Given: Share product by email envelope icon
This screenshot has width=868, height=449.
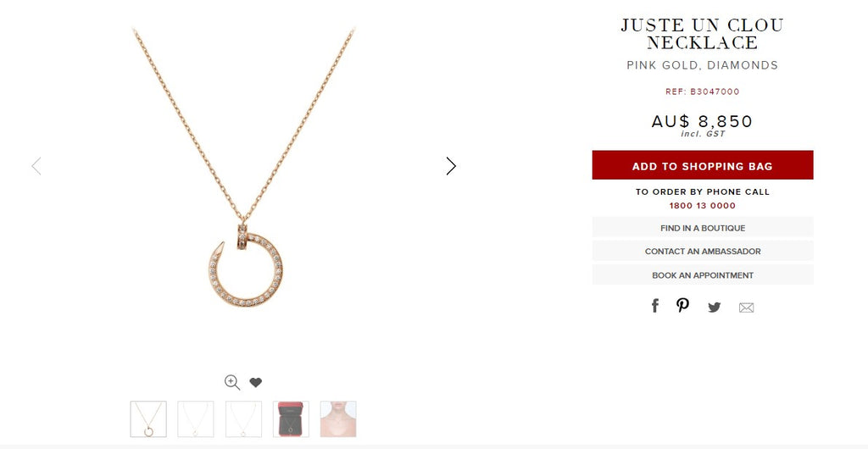Looking at the screenshot, I should tap(746, 308).
